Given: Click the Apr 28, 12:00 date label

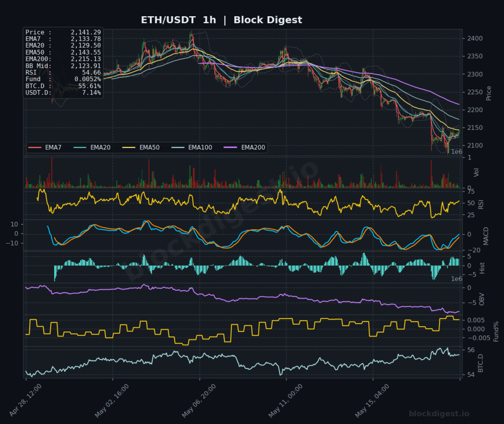Looking at the screenshot, I should 26,400.
